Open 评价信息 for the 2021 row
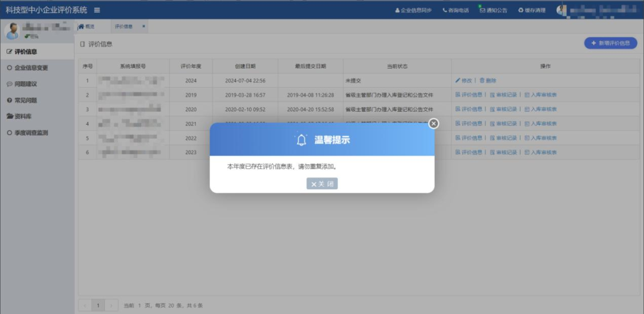This screenshot has width=644, height=314. pyautogui.click(x=469, y=124)
